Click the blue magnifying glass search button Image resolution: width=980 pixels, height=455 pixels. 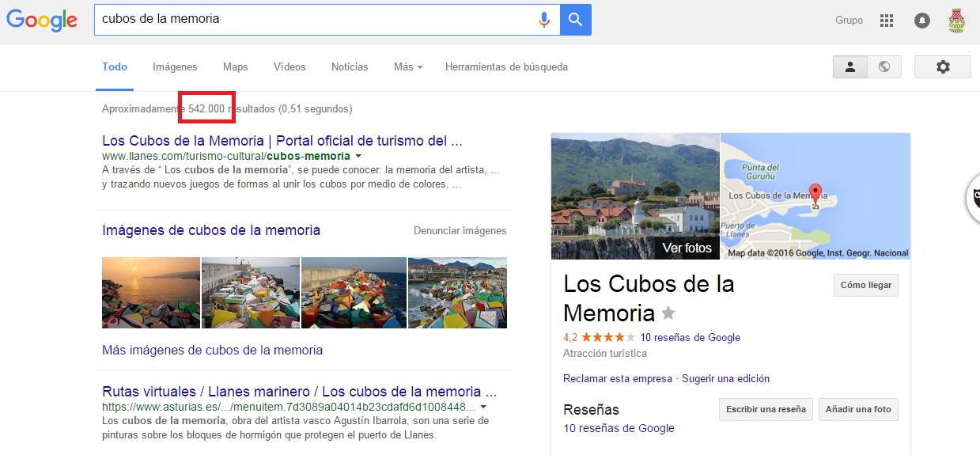(575, 20)
